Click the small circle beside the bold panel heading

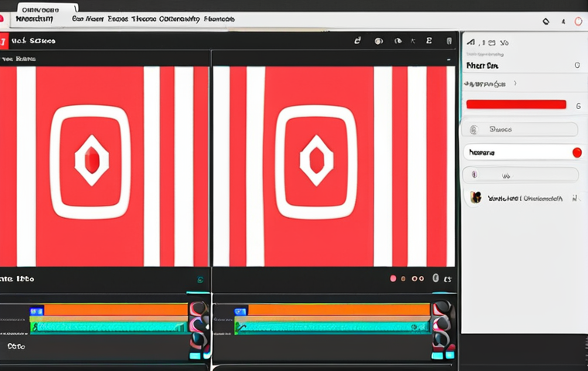[577, 65]
